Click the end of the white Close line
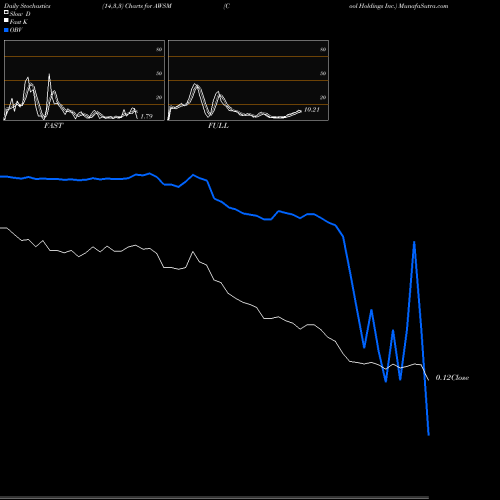This screenshot has width=500, height=500. tap(428, 380)
